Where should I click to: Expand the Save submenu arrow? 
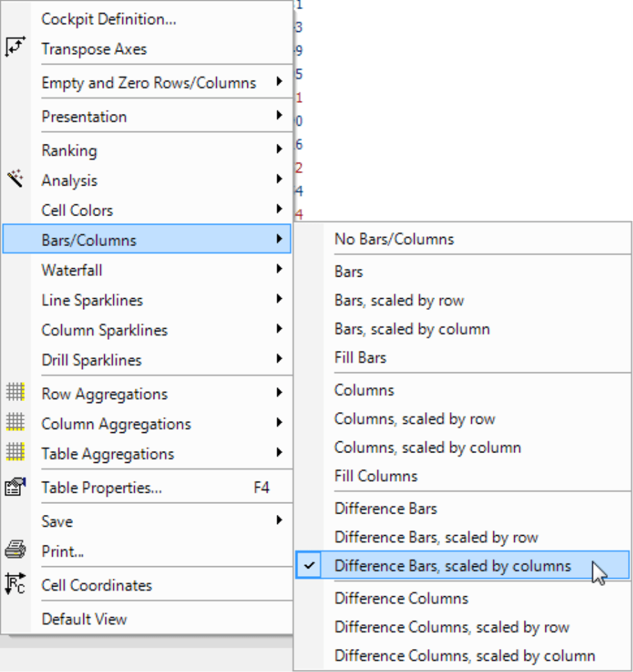pyautogui.click(x=279, y=521)
